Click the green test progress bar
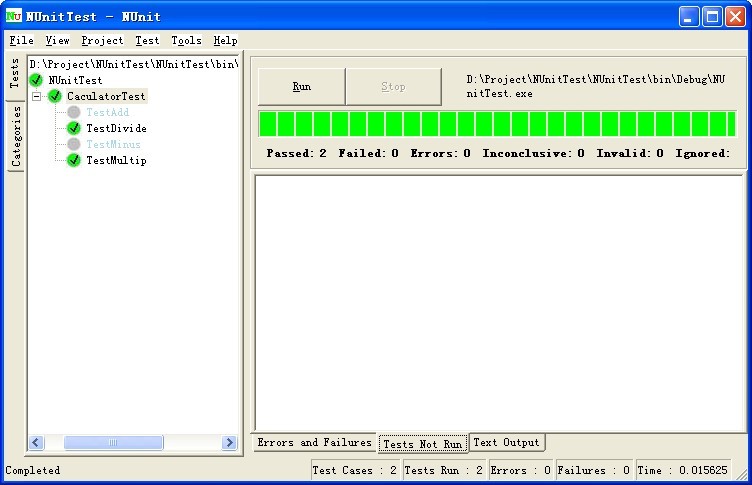The width and height of the screenshot is (752, 485). pyautogui.click(x=497, y=124)
